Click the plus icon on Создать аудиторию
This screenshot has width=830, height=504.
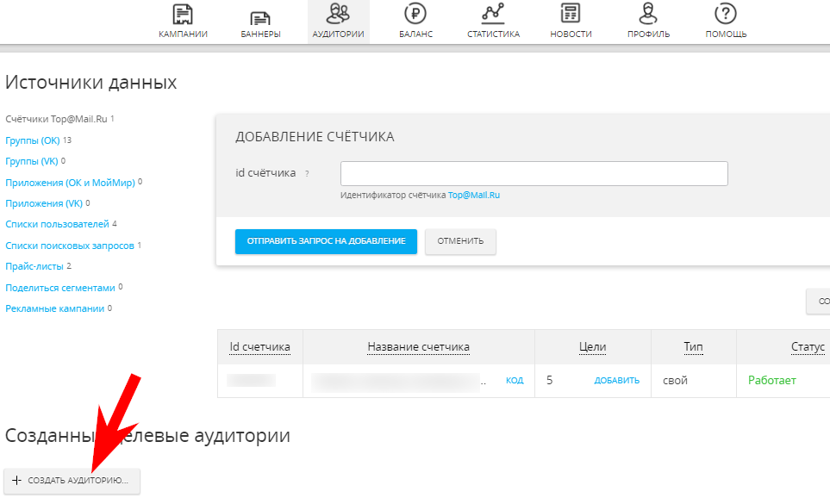click(18, 482)
